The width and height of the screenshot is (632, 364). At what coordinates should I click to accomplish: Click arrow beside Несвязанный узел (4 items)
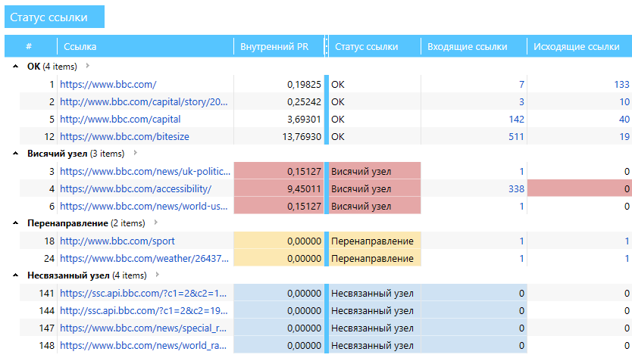(x=158, y=275)
